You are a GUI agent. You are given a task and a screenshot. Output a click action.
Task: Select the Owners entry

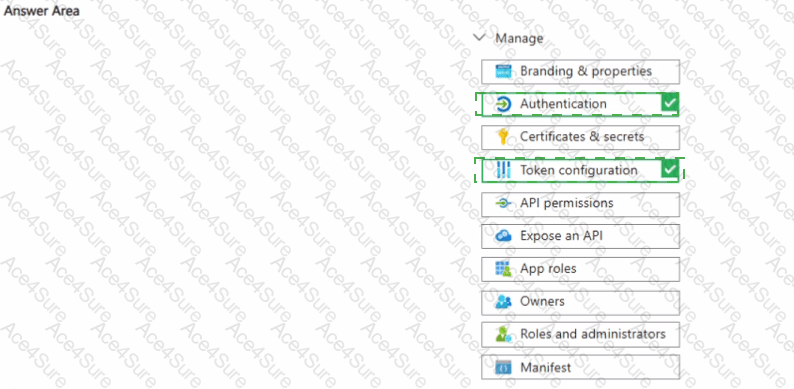(580, 302)
